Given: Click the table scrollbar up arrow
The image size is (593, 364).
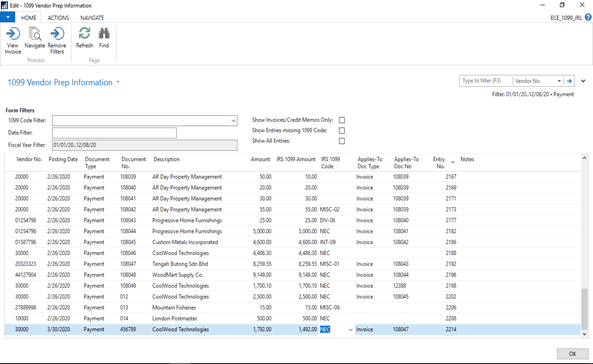Looking at the screenshot, I should point(584,158).
